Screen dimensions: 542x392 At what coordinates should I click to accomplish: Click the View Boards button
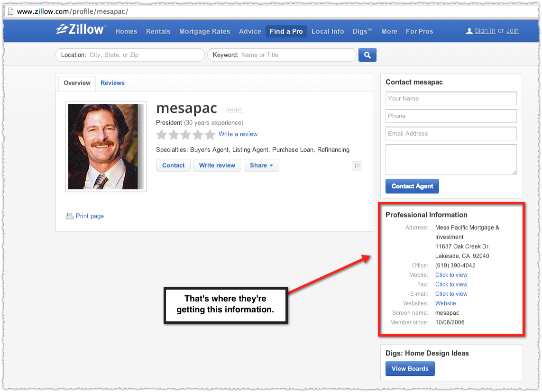click(410, 368)
